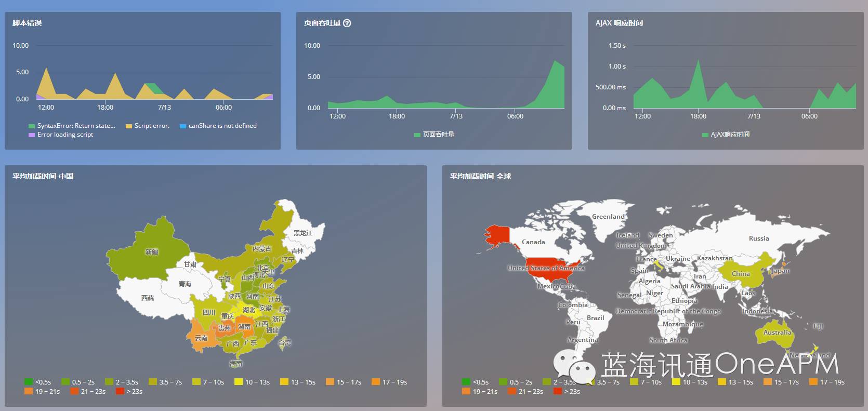Click > 23s legend under global map

click(x=567, y=391)
